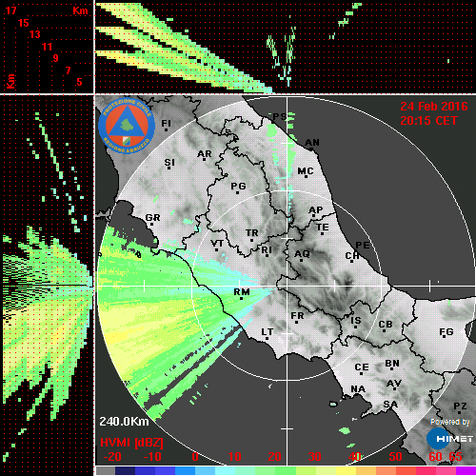
Task: Click the yellow color swatch near 40 dBZ
Action: point(346,471)
